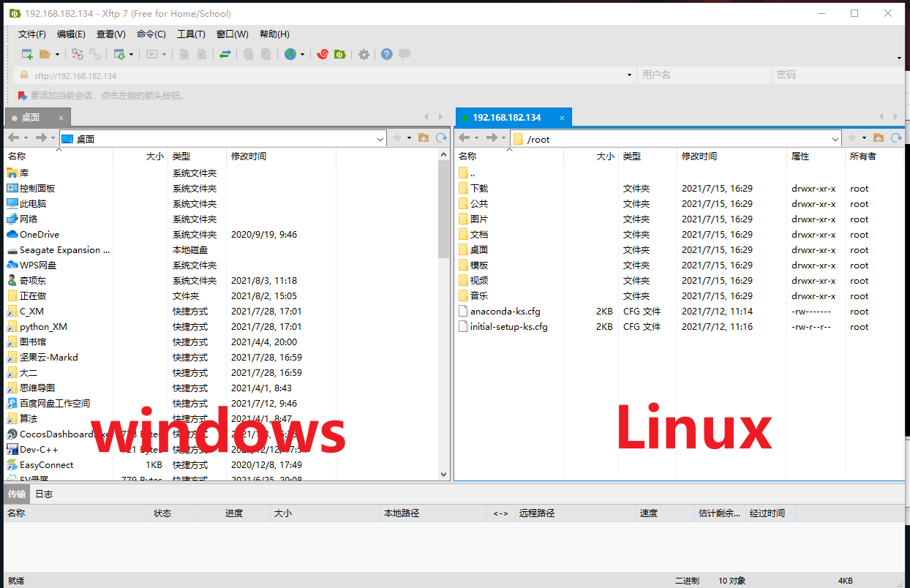The width and height of the screenshot is (910, 588).
Task: Expand local Back history dropdown arrow
Action: pyautogui.click(x=26, y=138)
